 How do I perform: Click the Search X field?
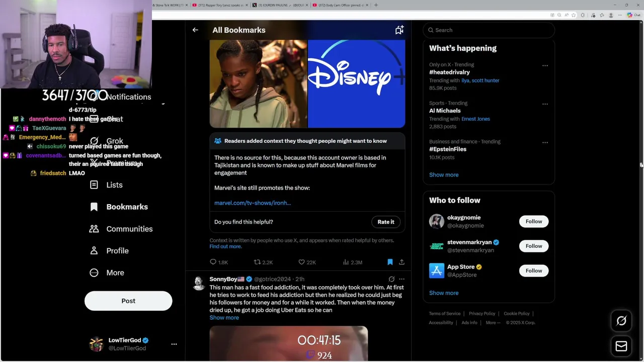[489, 30]
